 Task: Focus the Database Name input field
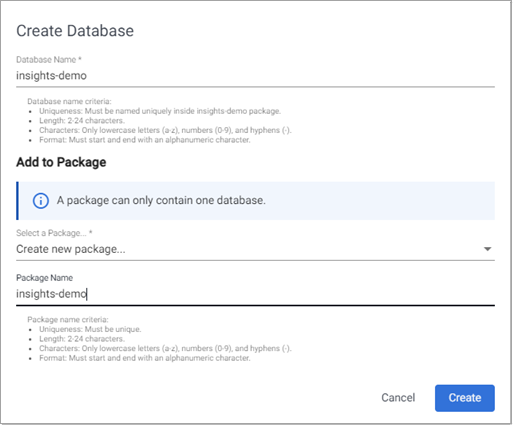tap(255, 76)
